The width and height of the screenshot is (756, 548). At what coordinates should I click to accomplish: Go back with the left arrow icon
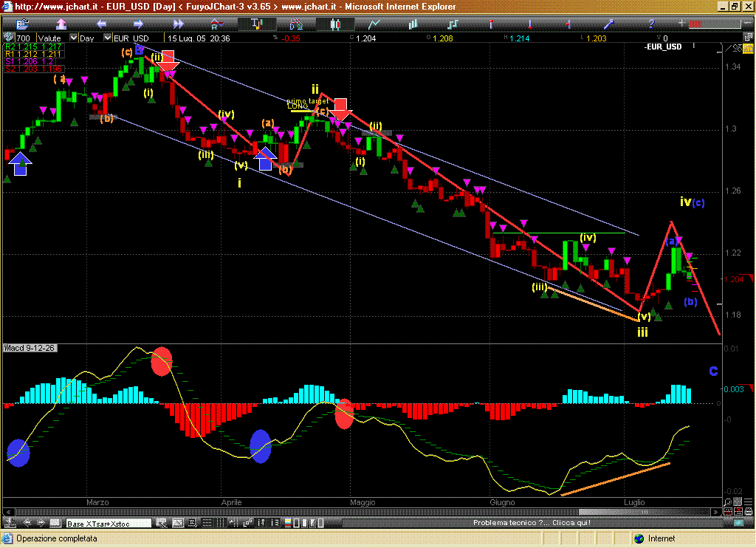[x=103, y=24]
